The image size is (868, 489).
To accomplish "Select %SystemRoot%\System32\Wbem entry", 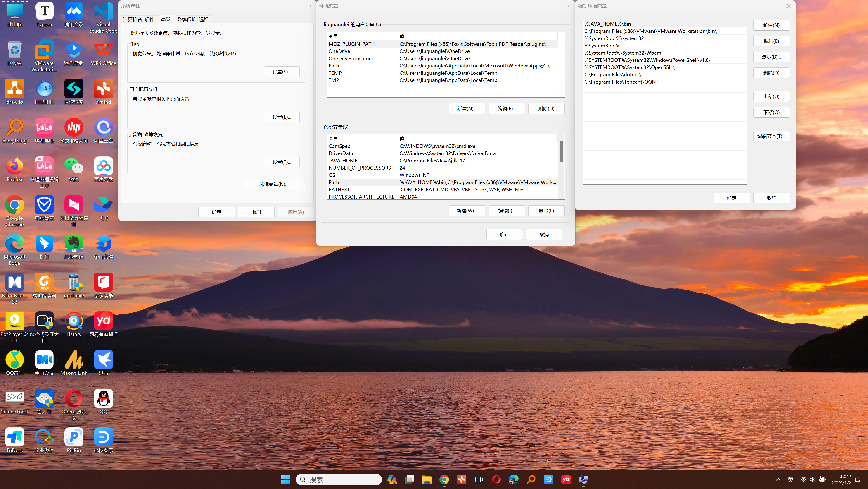I will coord(664,53).
